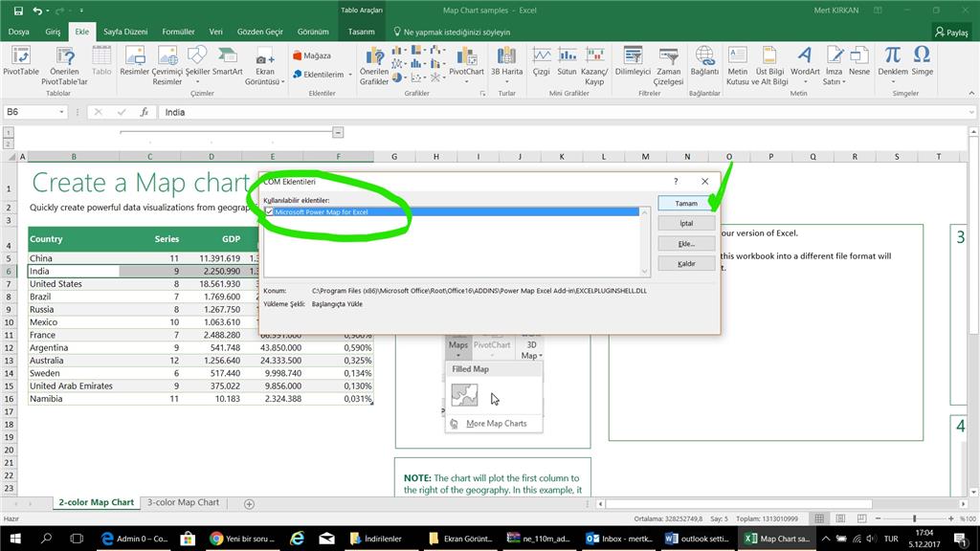Insert a Dilimleyici slicer
980x551 pixels.
[633, 61]
